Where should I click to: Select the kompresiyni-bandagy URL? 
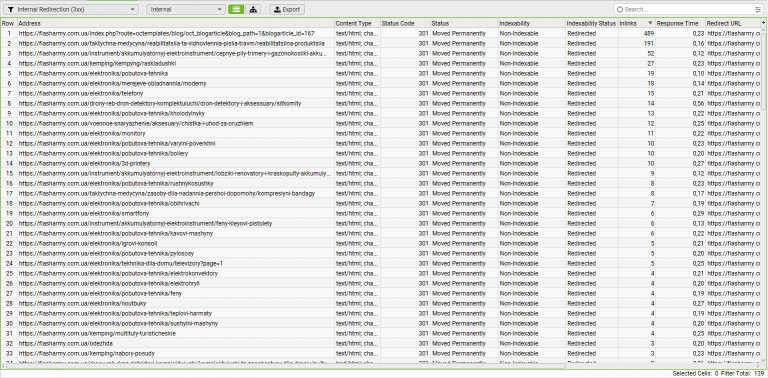tap(167, 193)
